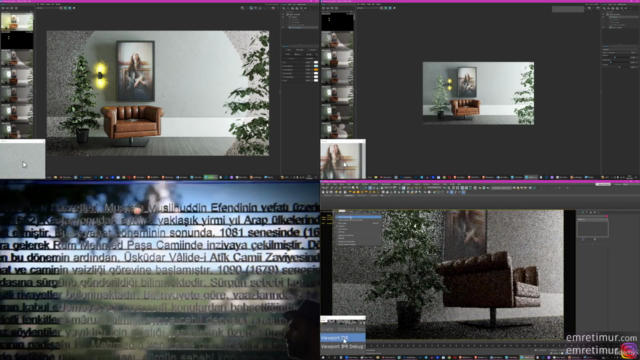Open Chrome from top-left window taskbar
Screen dimensions: 640x360
click(x=124, y=177)
